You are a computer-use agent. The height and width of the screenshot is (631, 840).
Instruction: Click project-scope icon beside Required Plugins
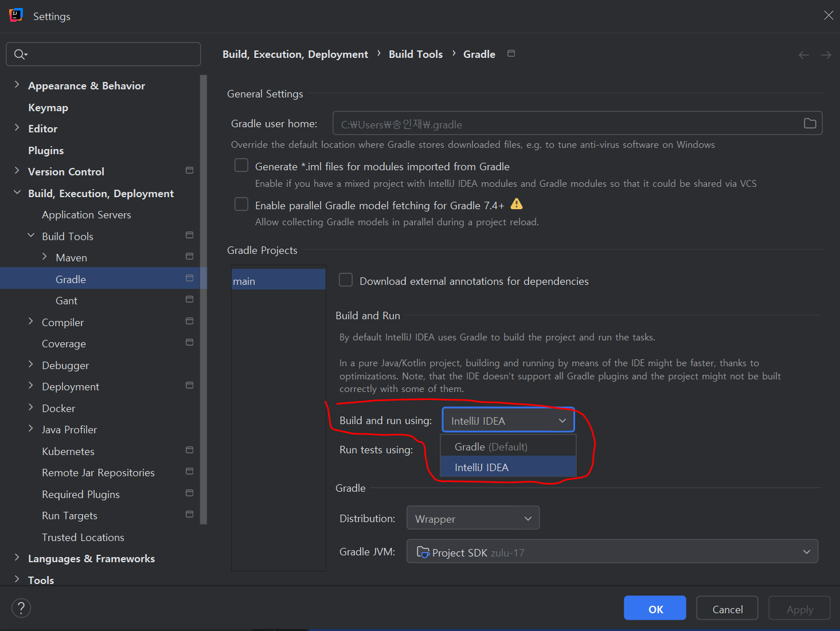190,493
